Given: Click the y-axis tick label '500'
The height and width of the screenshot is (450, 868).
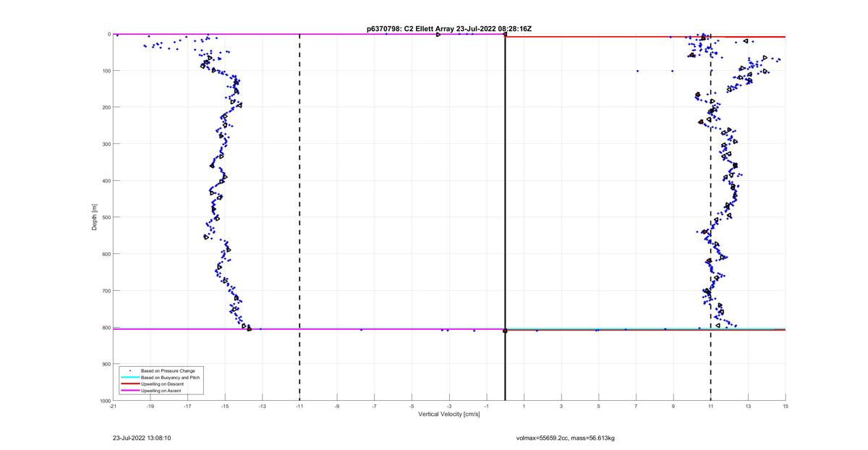Looking at the screenshot, I should (x=106, y=217).
